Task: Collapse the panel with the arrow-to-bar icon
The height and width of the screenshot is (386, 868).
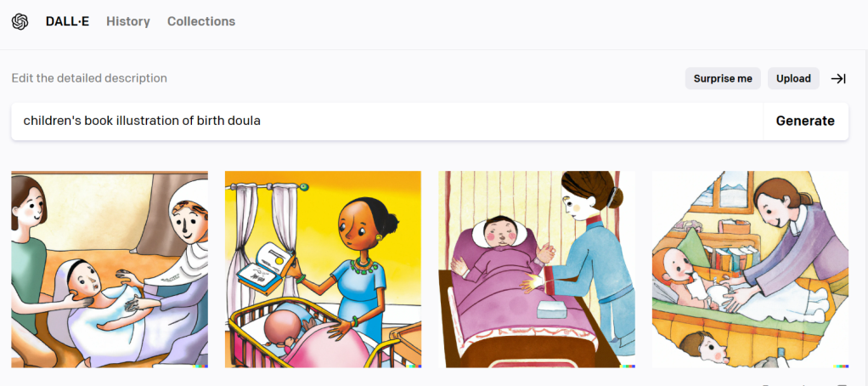Action: 838,78
